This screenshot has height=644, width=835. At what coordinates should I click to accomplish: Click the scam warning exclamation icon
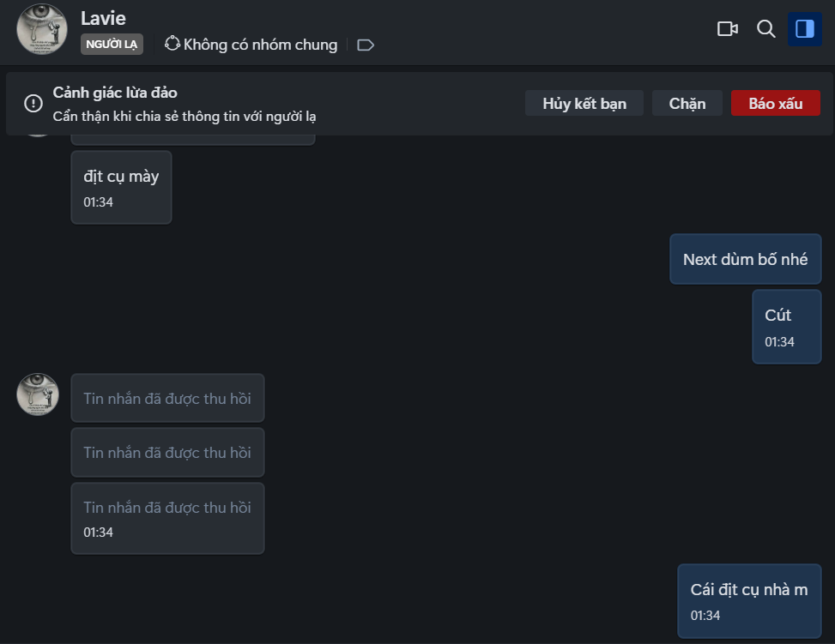click(33, 104)
